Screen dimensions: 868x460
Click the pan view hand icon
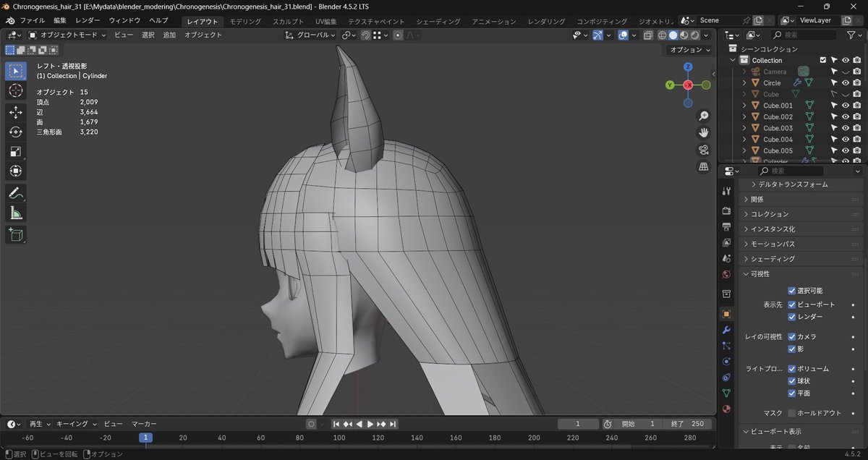703,133
